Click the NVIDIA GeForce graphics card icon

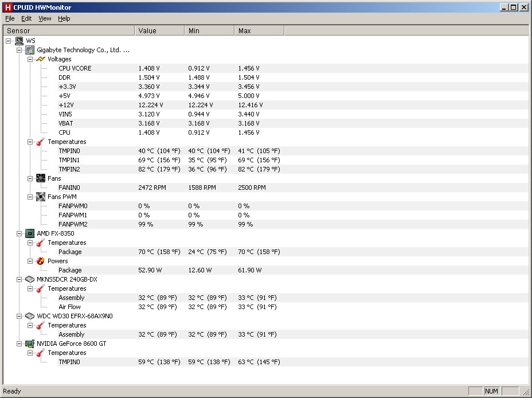tap(30, 344)
